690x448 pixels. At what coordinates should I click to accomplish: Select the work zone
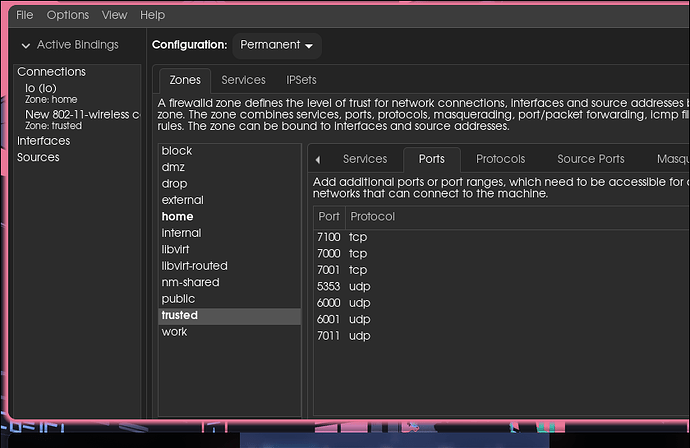pos(229,332)
